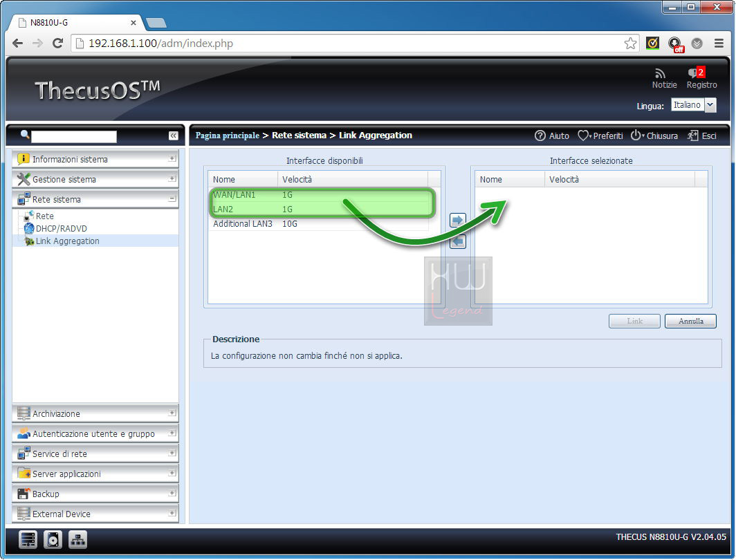Open the Registro log notifications icon
Image resolution: width=736 pixels, height=560 pixels.
(x=696, y=73)
